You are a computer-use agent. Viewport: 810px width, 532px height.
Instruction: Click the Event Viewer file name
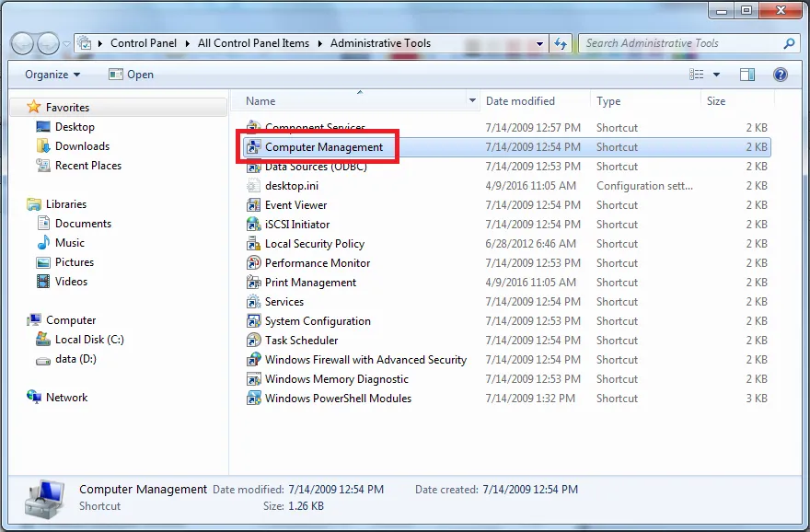point(295,205)
